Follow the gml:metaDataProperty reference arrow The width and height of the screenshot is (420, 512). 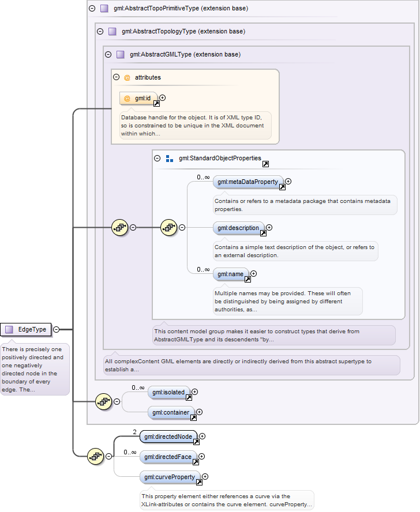tap(282, 187)
